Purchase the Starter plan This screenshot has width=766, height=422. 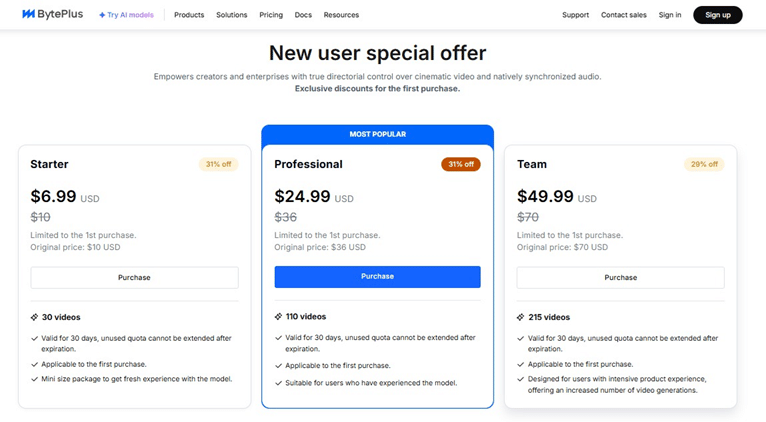pos(134,277)
